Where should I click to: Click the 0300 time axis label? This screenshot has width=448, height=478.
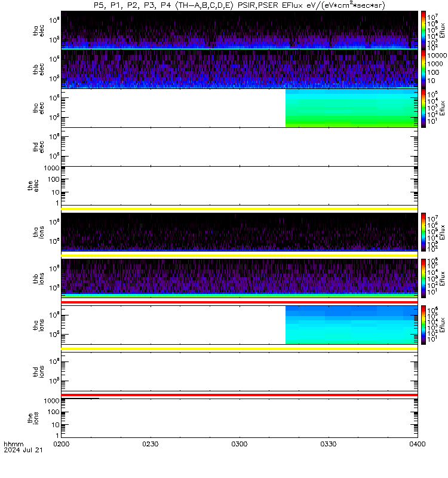click(240, 444)
